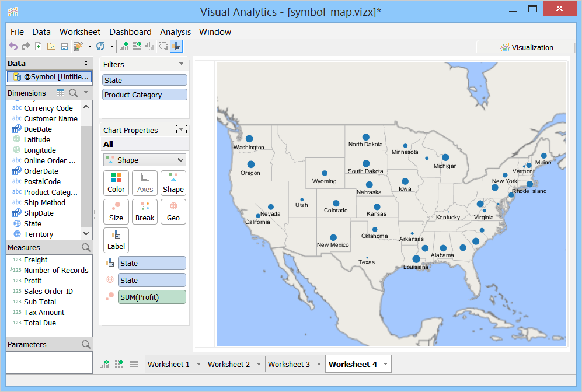Open the File menu
The width and height of the screenshot is (582, 392).
click(x=17, y=32)
